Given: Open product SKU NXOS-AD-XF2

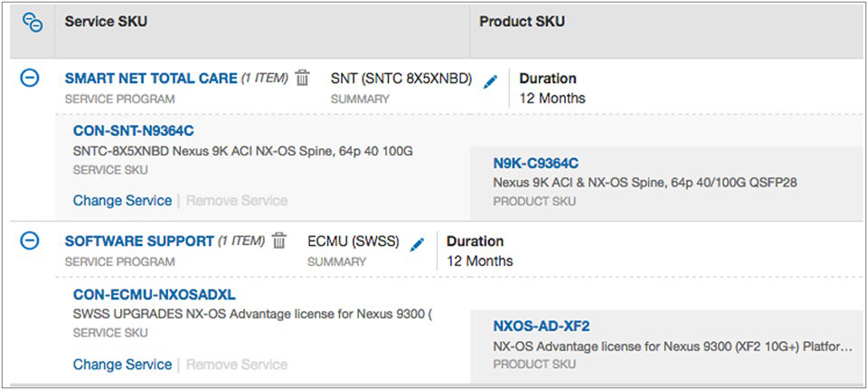Looking at the screenshot, I should (542, 326).
